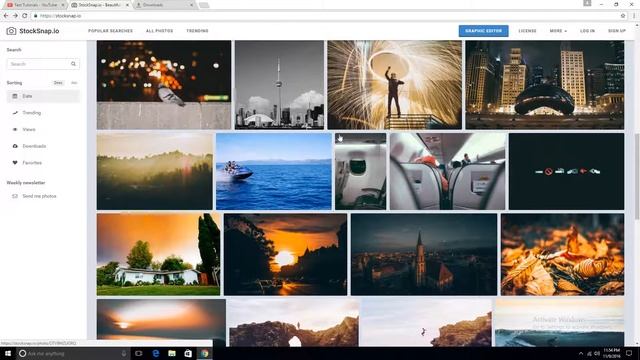Open File Explorer from the taskbar

[x=172, y=353]
